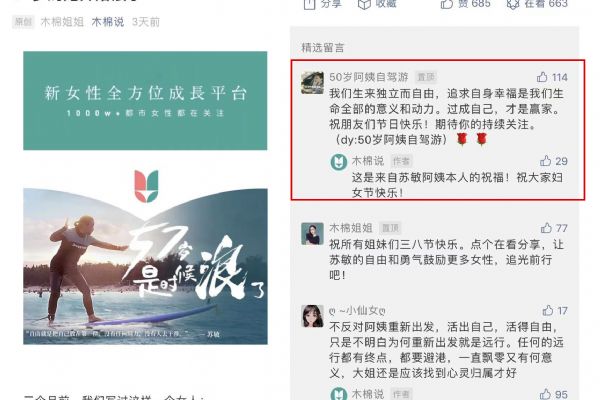Click the 收藏 favorite box icon
This screenshot has height=400, width=600.
coord(364,4)
